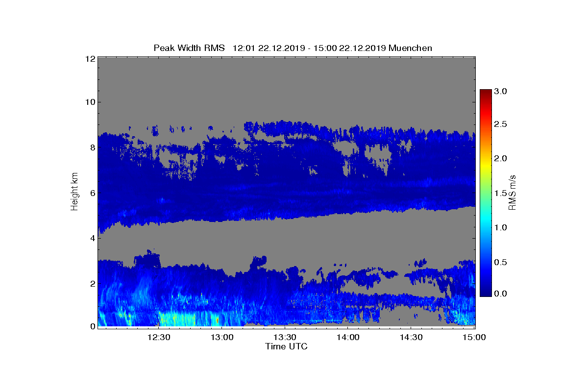Image resolution: width=588 pixels, height=392 pixels.
Task: Click the 12:30 time tick label
Action: coord(159,337)
